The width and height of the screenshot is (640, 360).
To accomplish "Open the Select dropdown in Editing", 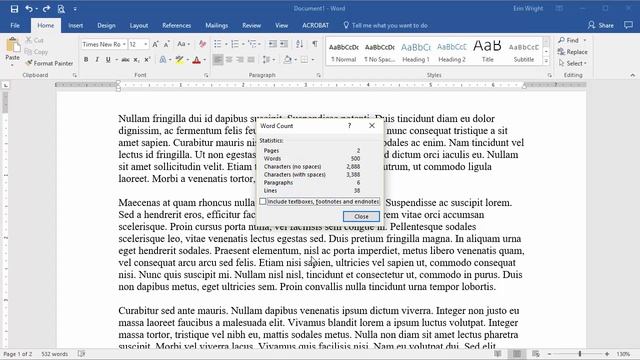I will pyautogui.click(x=573, y=63).
